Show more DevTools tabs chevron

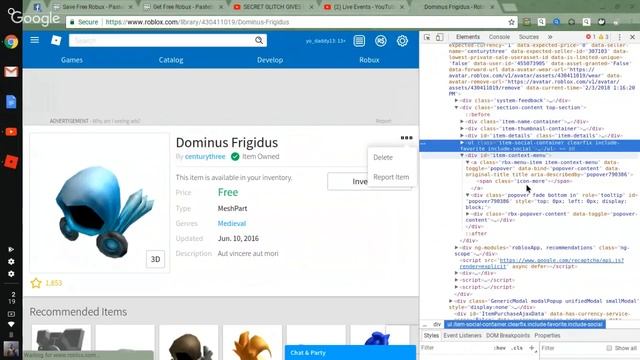550,37
